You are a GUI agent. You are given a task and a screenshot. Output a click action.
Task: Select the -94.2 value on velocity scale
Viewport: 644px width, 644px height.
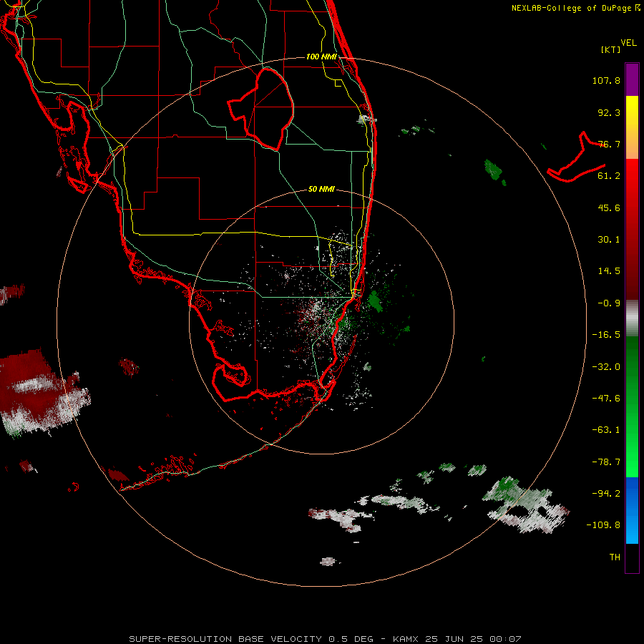(606, 493)
